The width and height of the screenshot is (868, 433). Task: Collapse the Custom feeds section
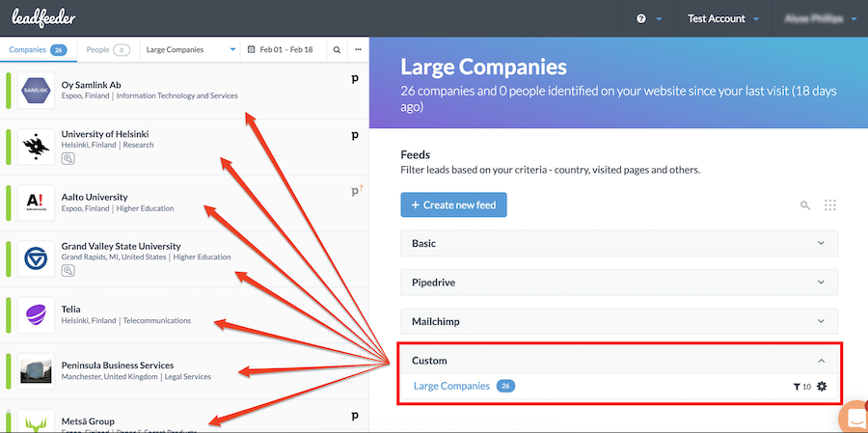(619, 361)
